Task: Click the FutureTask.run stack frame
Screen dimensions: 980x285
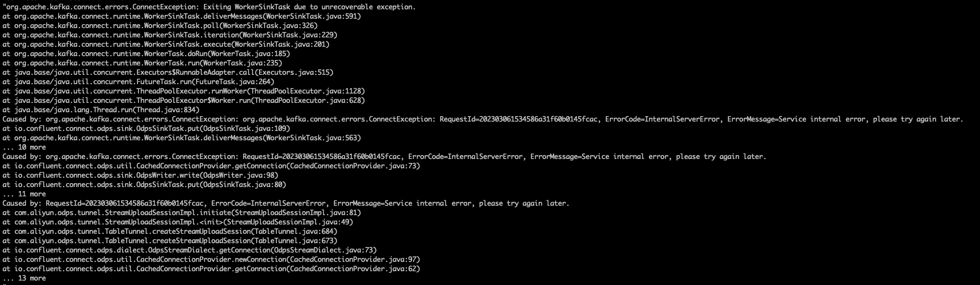Action: (x=138, y=82)
